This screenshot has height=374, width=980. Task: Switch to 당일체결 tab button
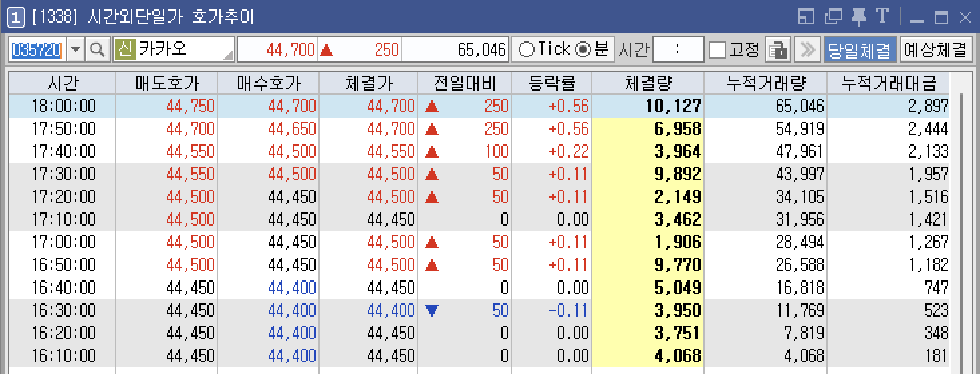pyautogui.click(x=860, y=49)
